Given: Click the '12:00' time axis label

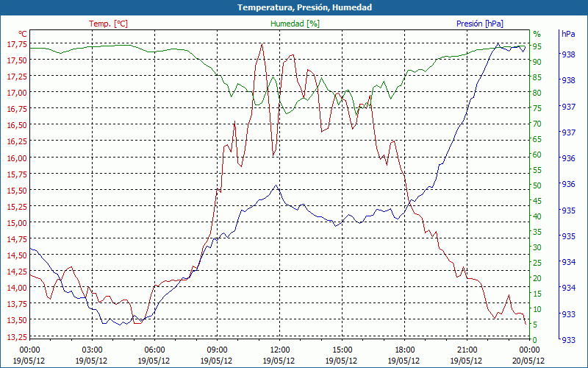Looking at the screenshot, I should tap(280, 350).
